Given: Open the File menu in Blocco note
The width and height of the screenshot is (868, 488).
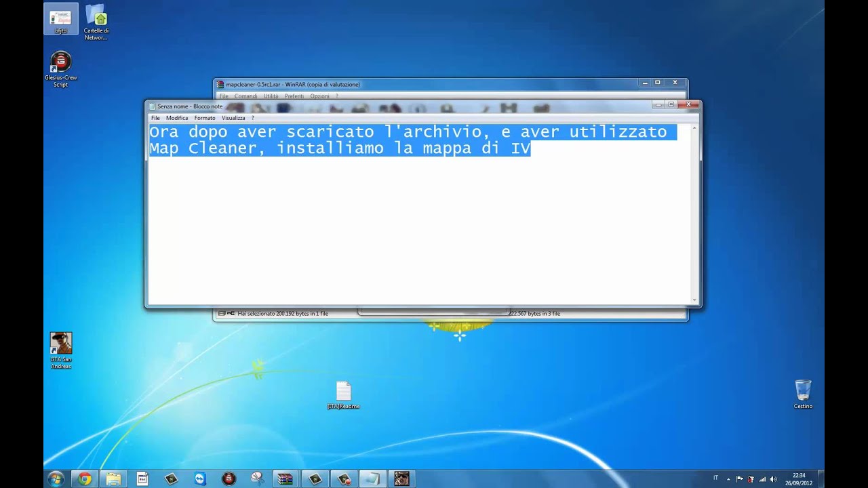Looking at the screenshot, I should click(x=155, y=118).
